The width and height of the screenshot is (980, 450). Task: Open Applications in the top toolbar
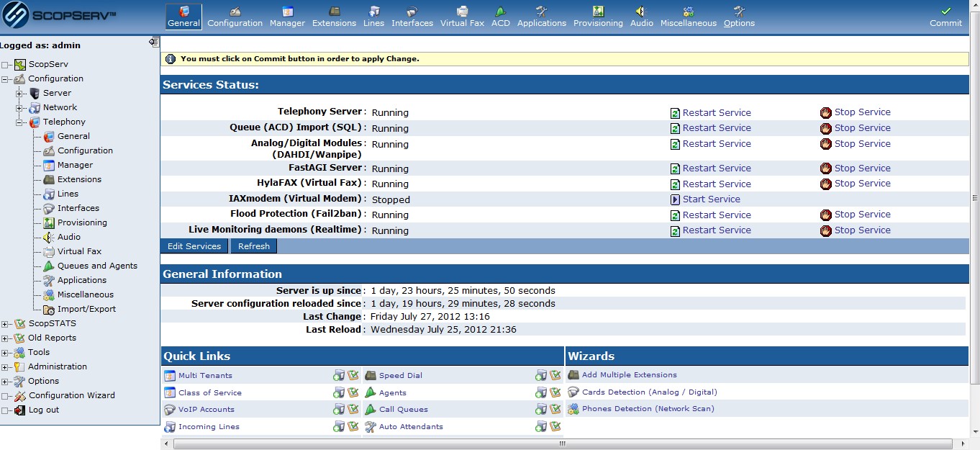click(541, 17)
